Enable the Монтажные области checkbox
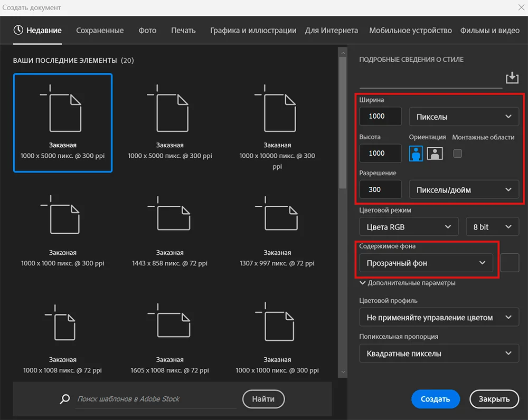This screenshot has width=528, height=420. click(457, 154)
